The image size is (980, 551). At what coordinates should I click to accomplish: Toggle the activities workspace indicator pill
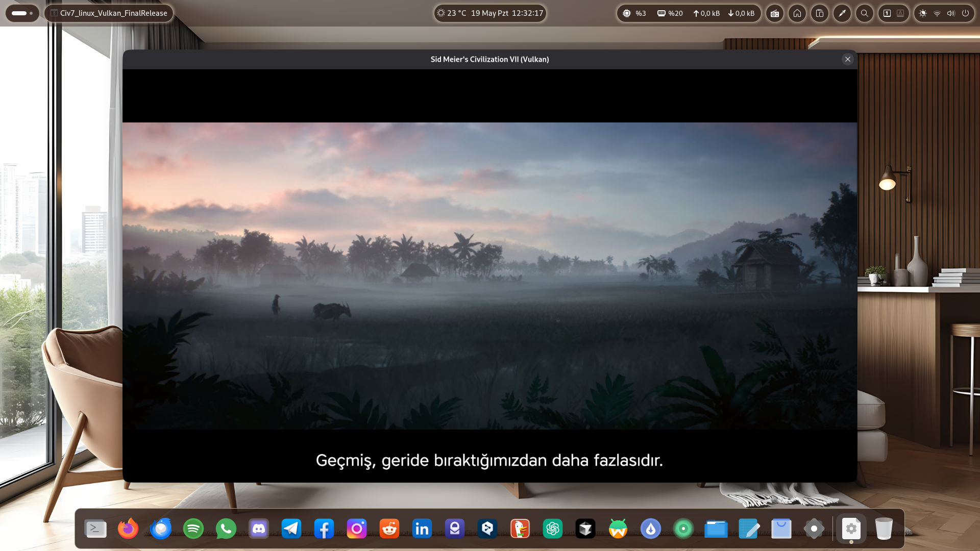pyautogui.click(x=22, y=13)
